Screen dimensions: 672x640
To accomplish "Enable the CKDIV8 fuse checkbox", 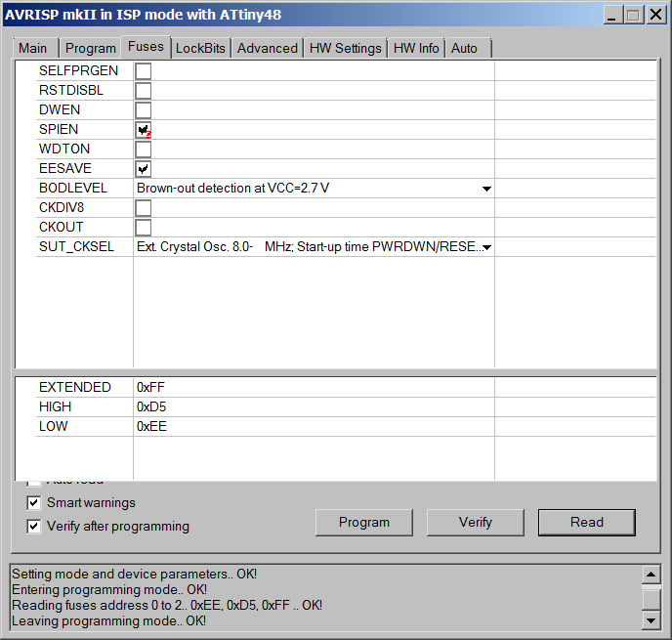I will coord(144,208).
